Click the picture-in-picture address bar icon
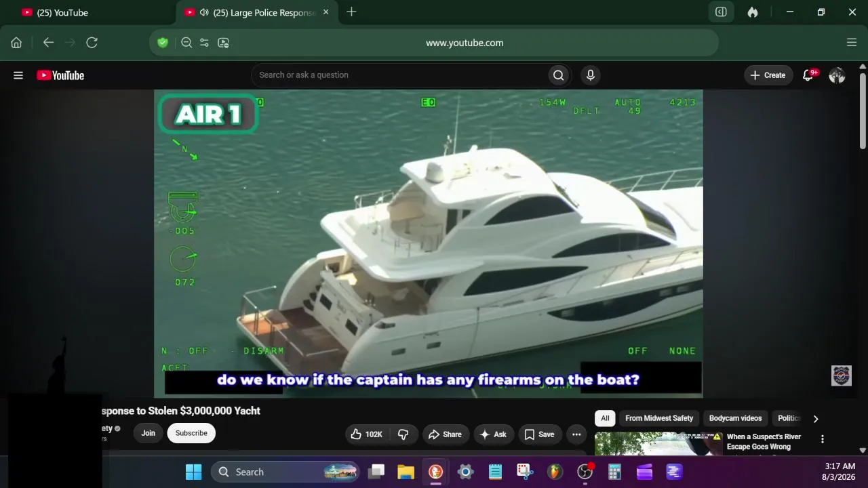 223,43
